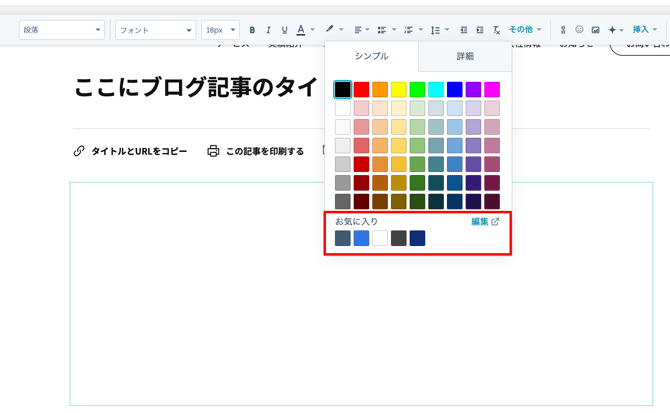Click the chain link copy icon
The image size is (670, 413).
(79, 151)
